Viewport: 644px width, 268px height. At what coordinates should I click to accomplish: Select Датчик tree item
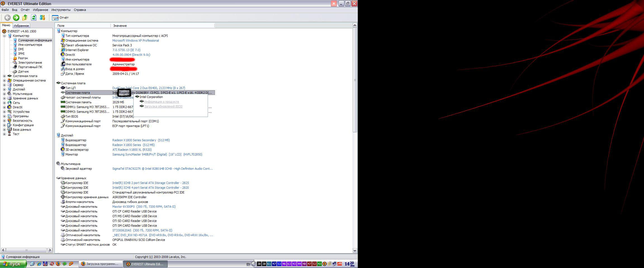(23, 71)
